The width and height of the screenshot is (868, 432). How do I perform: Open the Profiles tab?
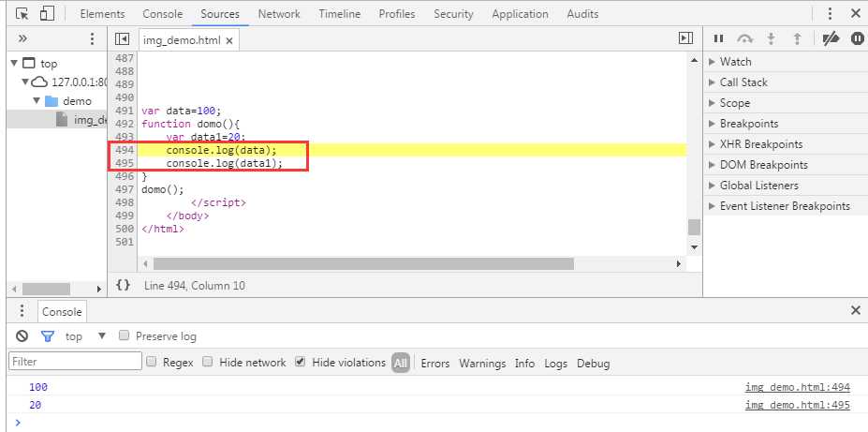pyautogui.click(x=397, y=14)
